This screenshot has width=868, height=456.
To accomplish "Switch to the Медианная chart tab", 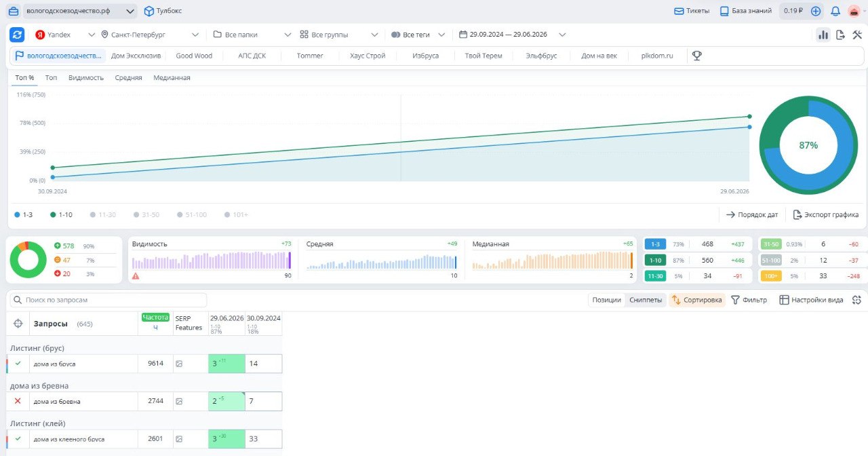I will tap(172, 77).
